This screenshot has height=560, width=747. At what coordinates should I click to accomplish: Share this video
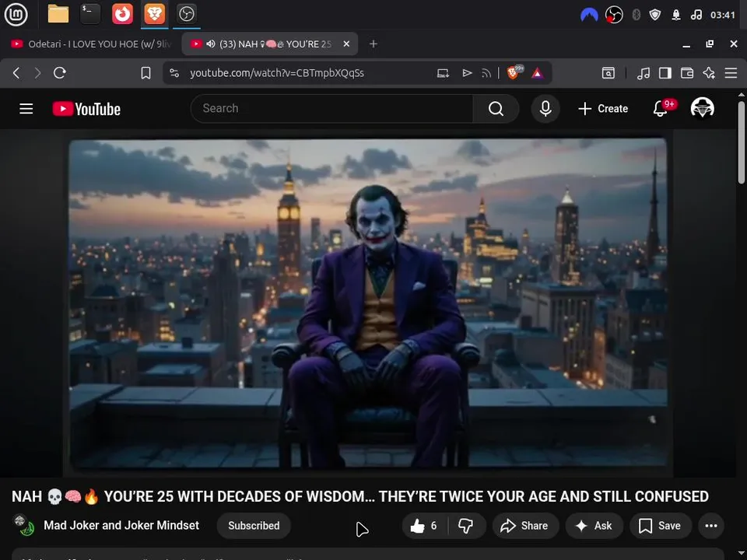point(525,526)
